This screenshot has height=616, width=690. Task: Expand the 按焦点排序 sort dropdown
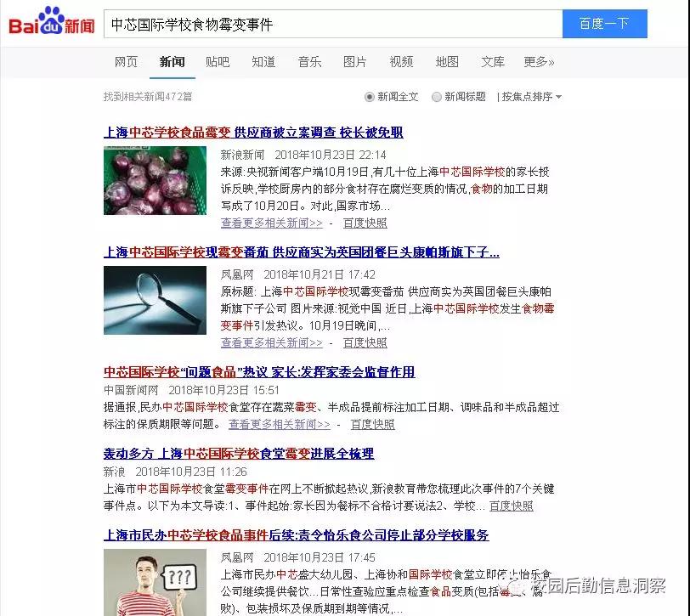pyautogui.click(x=532, y=97)
